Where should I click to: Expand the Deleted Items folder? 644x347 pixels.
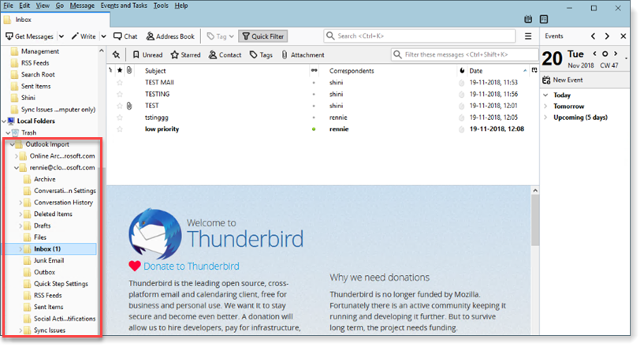pos(20,215)
